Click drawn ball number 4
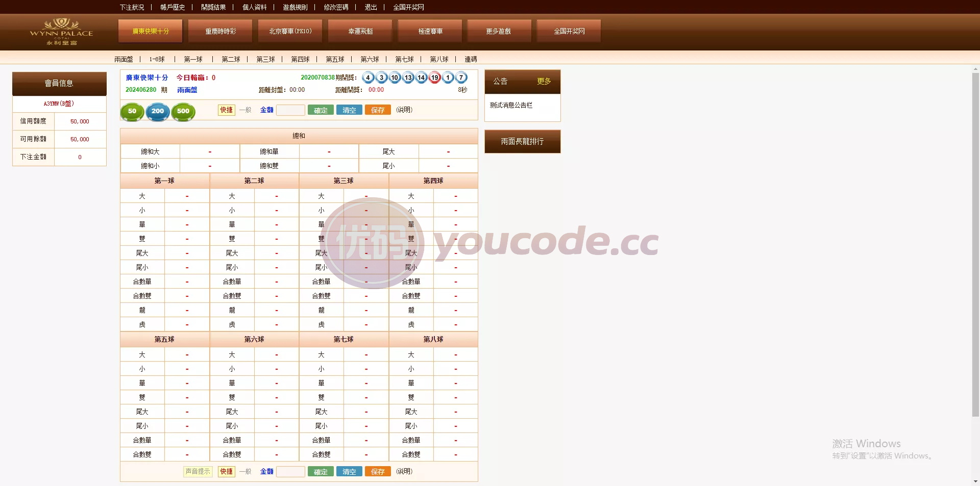The image size is (980, 486). pos(368,78)
